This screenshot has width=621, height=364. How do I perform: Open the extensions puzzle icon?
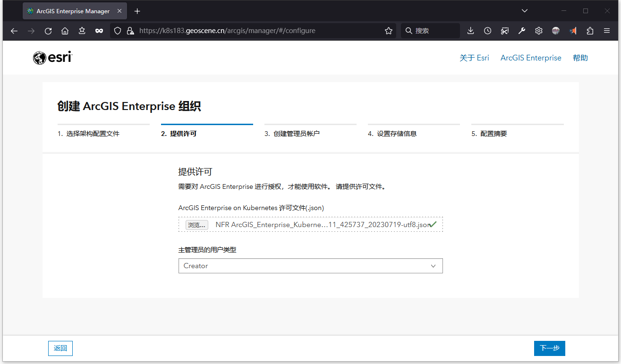click(x=590, y=31)
